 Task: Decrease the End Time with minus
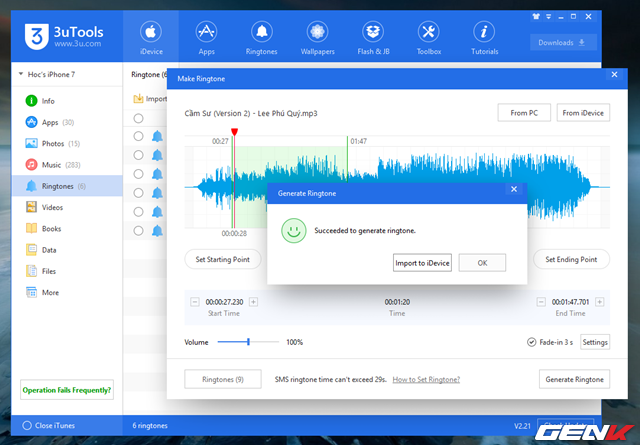point(541,302)
